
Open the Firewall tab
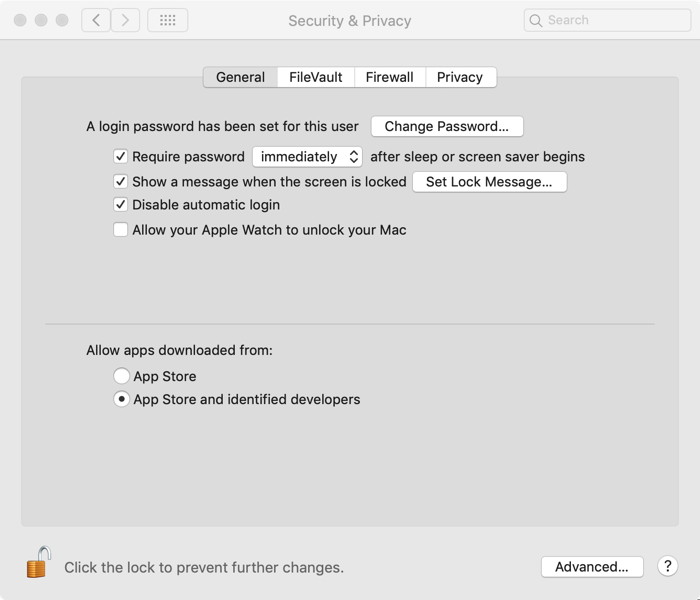coord(389,77)
